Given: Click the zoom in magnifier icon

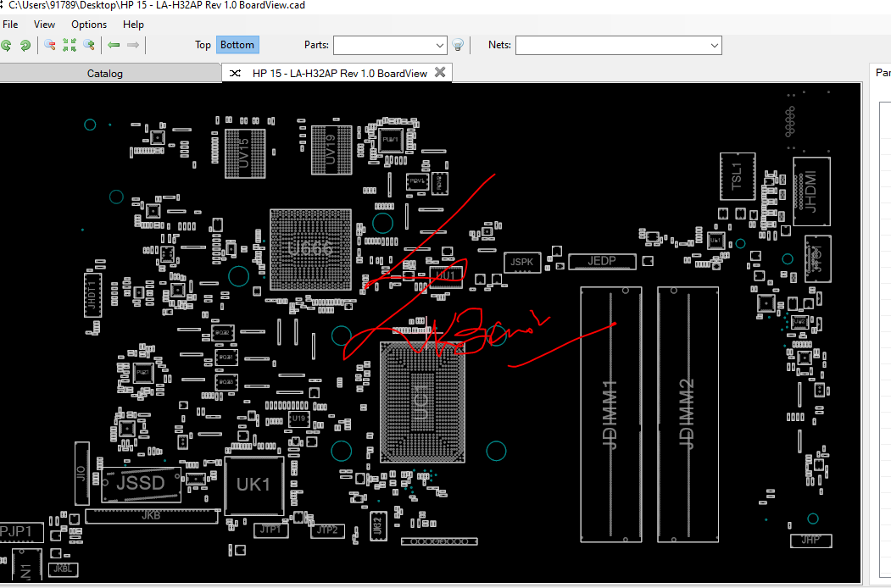Looking at the screenshot, I should pyautogui.click(x=89, y=45).
